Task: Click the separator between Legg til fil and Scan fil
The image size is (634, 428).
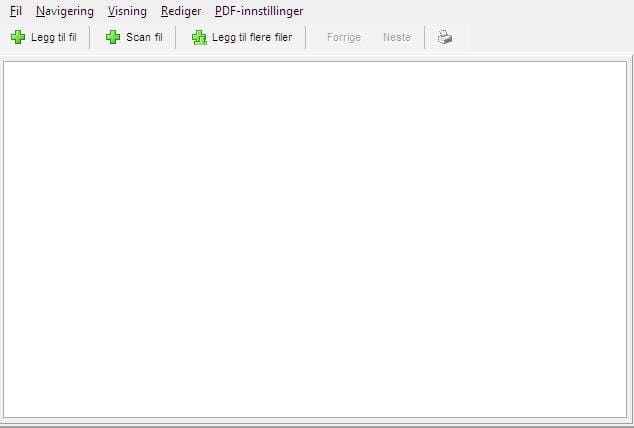Action: pos(90,38)
